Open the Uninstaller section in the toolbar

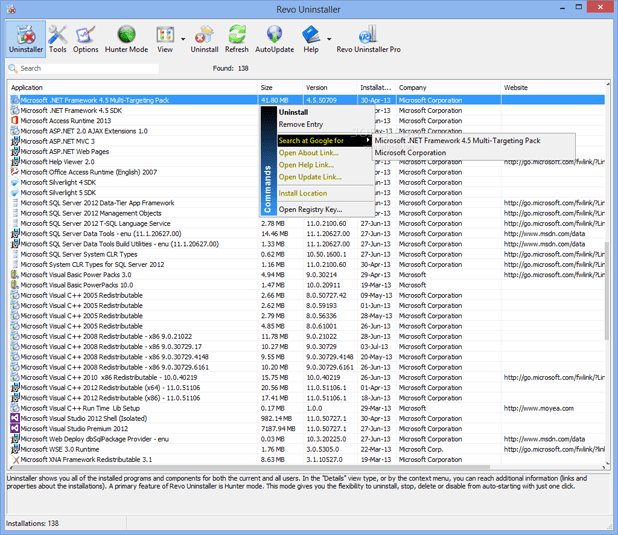tap(26, 39)
